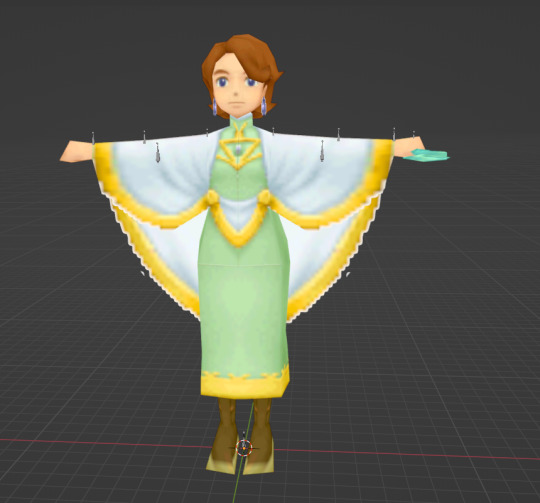Click the 3D cursor at the character's feet
Viewport: 540px width, 503px height.
244,448
